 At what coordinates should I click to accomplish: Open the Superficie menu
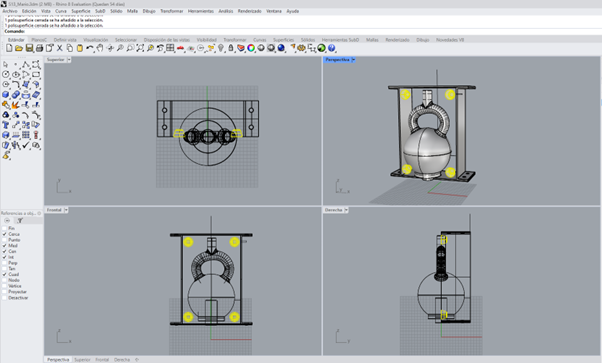coord(81,11)
